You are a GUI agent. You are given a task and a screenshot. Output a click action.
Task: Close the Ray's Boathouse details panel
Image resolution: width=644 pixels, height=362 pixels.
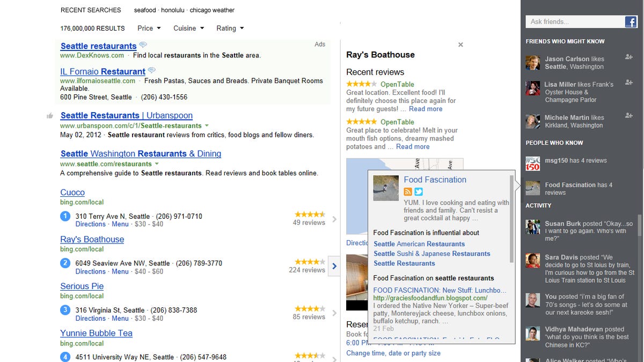[460, 45]
